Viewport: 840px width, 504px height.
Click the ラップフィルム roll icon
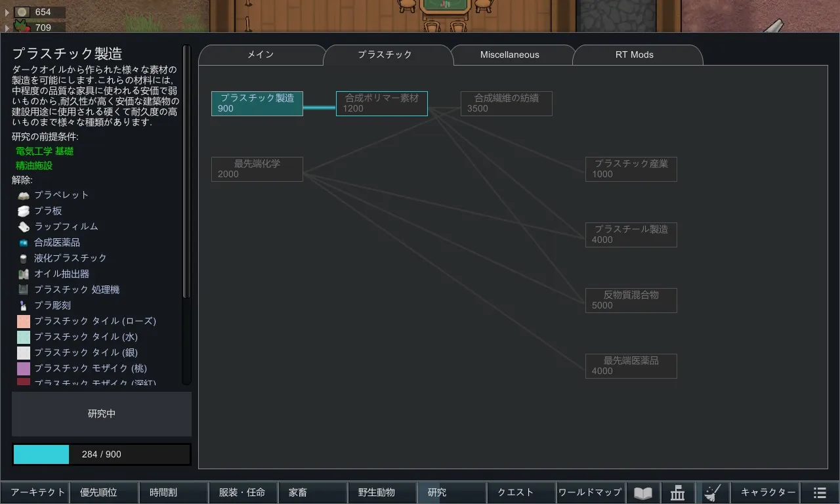point(24,226)
